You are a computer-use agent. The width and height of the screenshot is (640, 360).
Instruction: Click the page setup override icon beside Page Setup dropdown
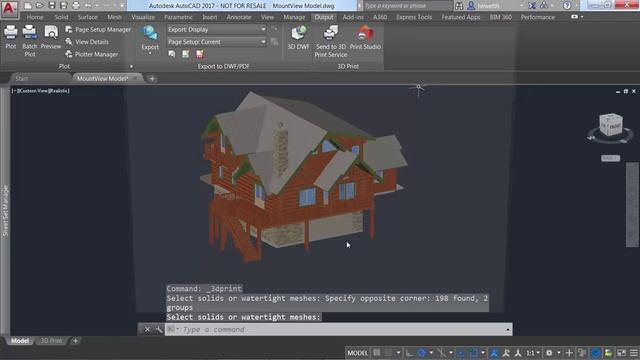(274, 42)
